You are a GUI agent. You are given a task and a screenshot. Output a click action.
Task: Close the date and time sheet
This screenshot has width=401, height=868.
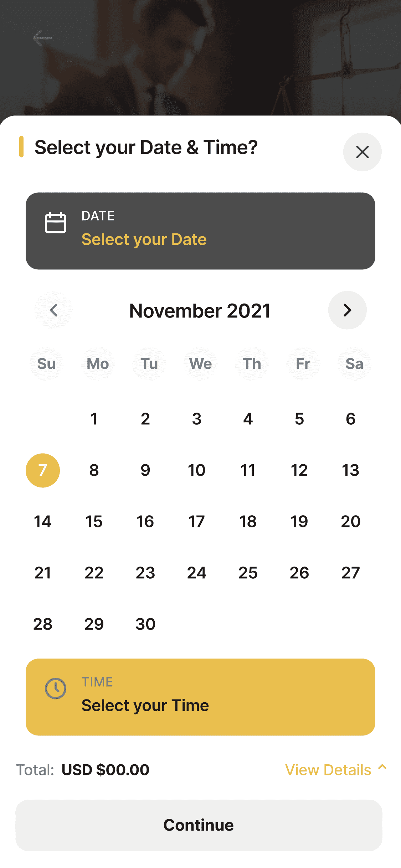point(362,152)
